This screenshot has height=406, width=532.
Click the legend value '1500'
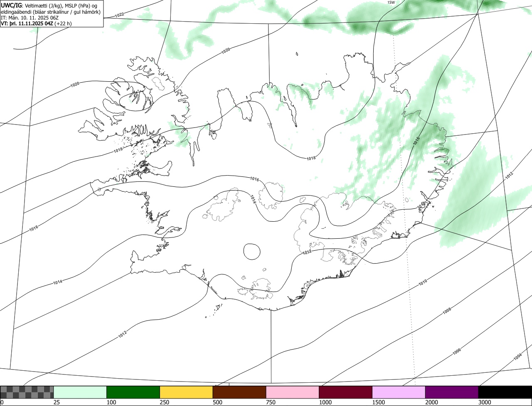pyautogui.click(x=378, y=402)
